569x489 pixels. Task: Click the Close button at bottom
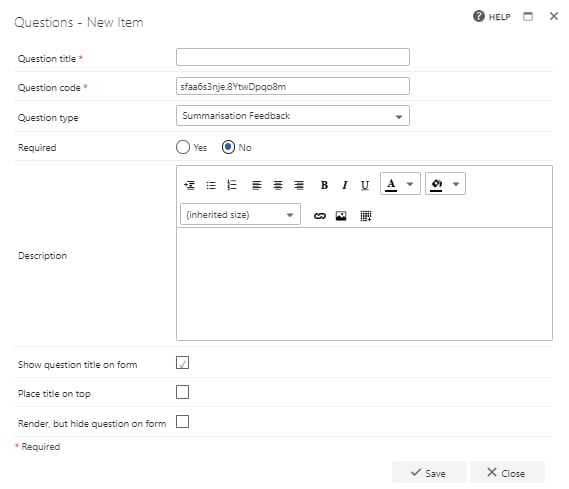click(507, 473)
